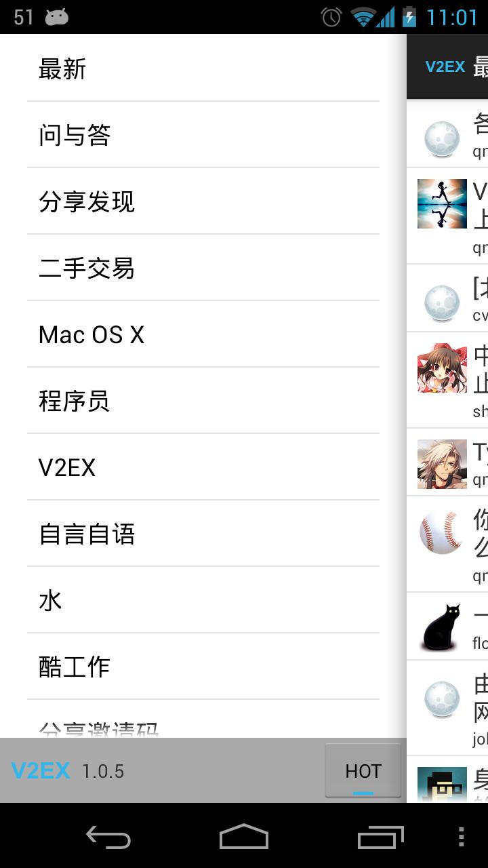Open the anime girl red-bow avatar post

(x=442, y=368)
